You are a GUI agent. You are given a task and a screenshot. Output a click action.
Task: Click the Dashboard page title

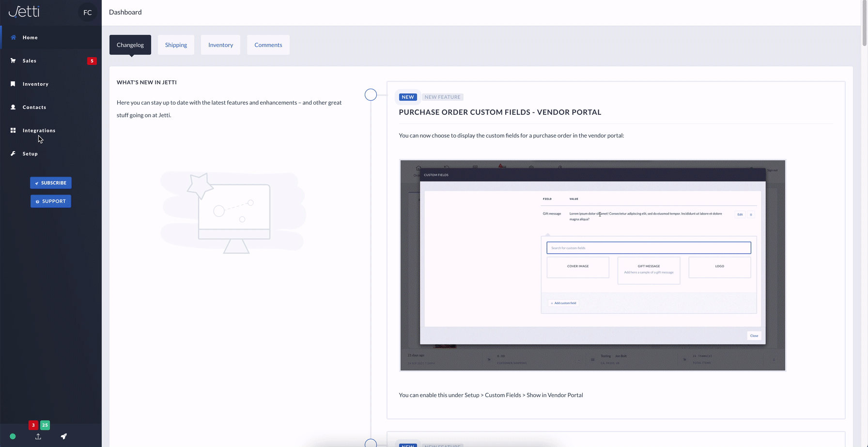[125, 12]
